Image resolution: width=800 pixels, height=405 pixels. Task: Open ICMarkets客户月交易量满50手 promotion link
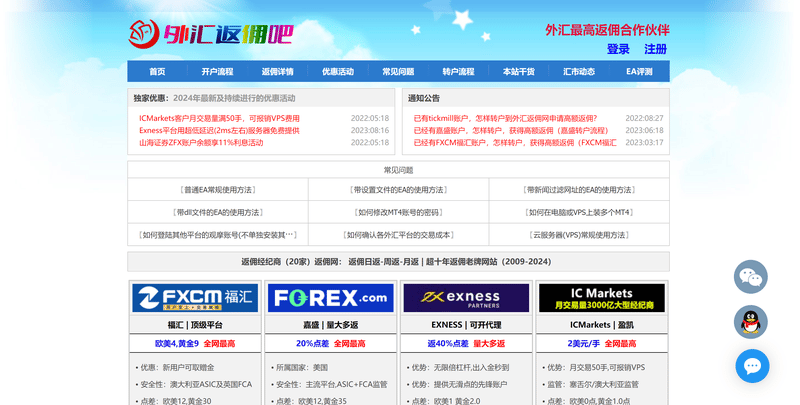pyautogui.click(x=219, y=118)
